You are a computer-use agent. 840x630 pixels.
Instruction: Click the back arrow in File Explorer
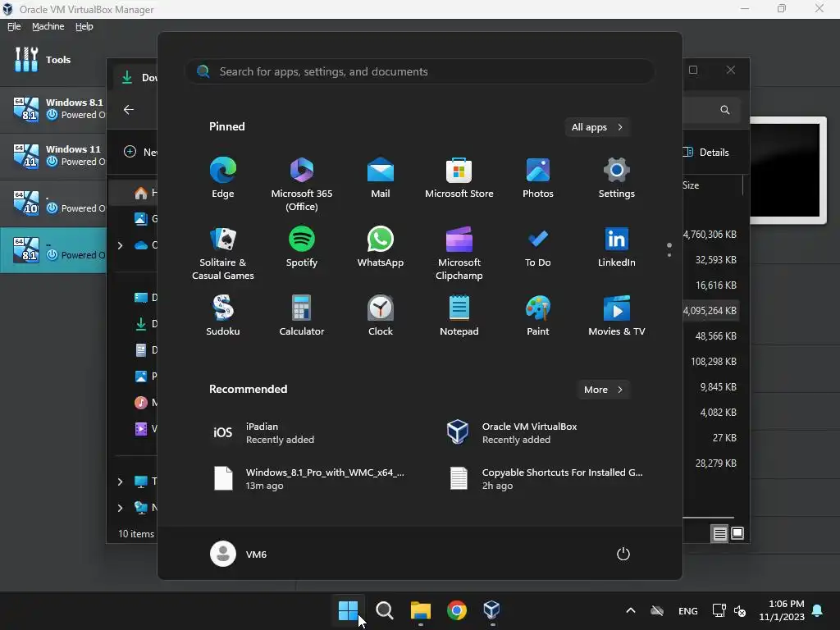pos(129,109)
